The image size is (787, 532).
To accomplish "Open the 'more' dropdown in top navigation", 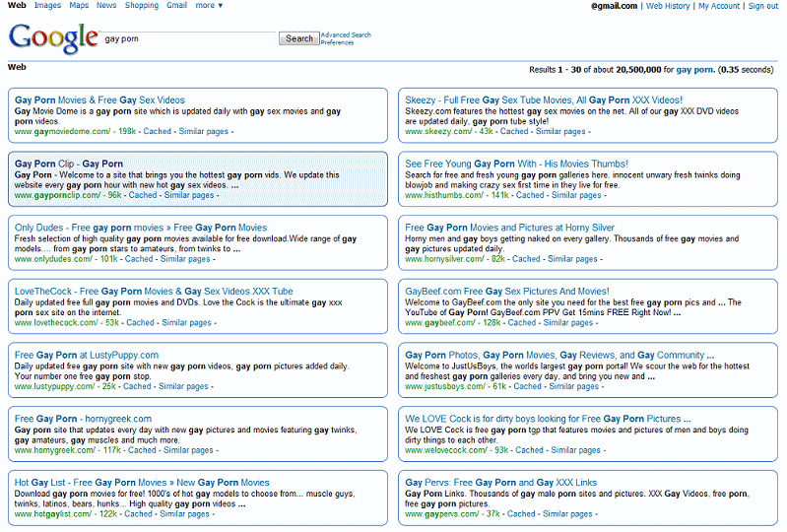I will point(209,6).
